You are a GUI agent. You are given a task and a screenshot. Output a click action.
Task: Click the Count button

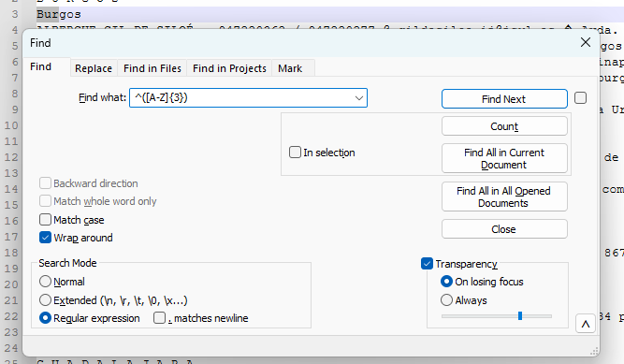point(504,126)
